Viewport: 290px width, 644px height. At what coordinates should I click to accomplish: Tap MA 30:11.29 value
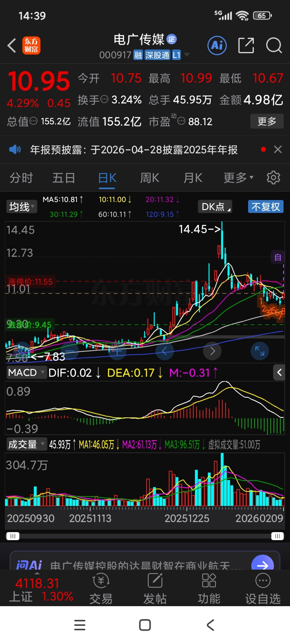(66, 215)
